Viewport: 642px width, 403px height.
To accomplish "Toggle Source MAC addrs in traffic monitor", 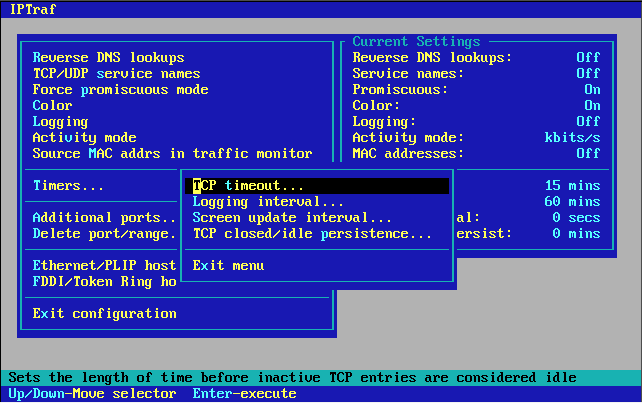I will point(172,154).
